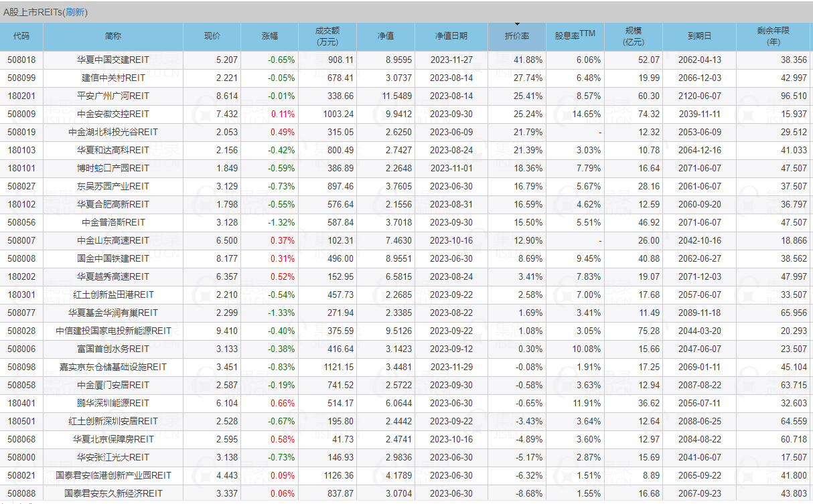Sort by the 涨幅 column header
Screen dimensions: 813x504
(x=270, y=36)
